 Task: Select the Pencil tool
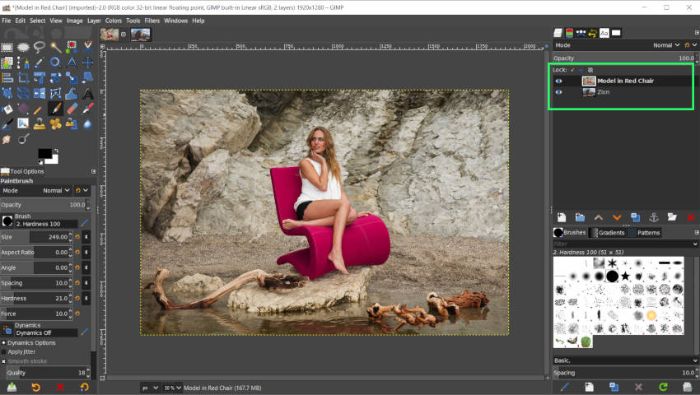pyautogui.click(x=38, y=108)
